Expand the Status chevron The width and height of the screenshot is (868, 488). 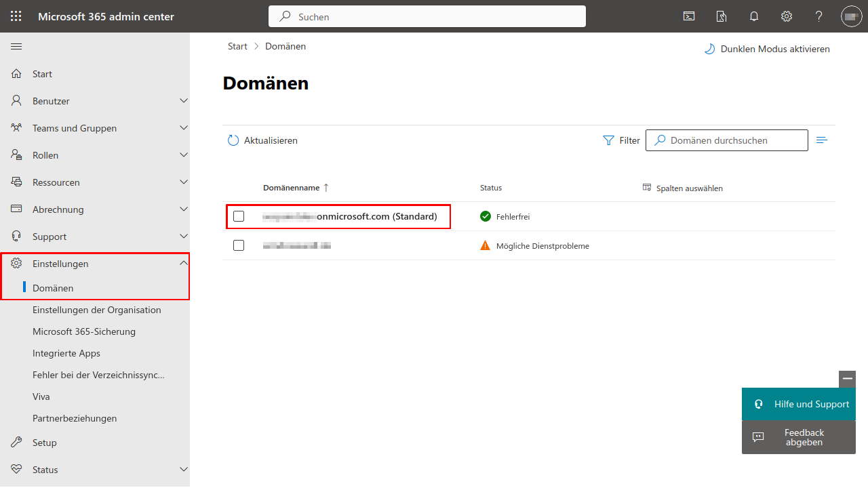[x=183, y=470]
